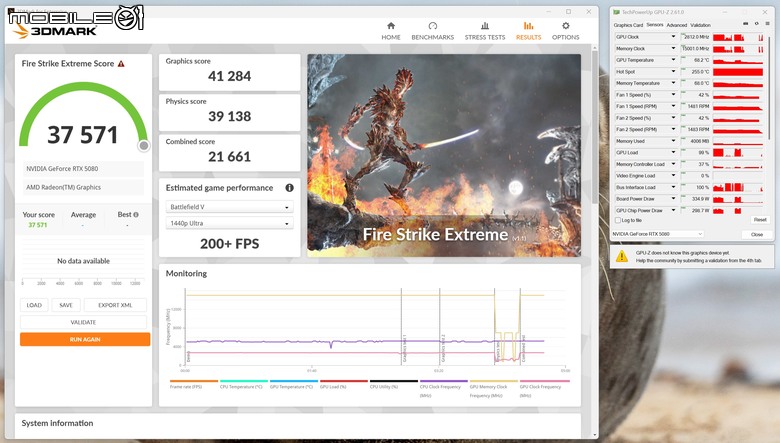Click the warning triangle beside Fire Strike Extreme Score
780x443 pixels.
pyautogui.click(x=121, y=64)
